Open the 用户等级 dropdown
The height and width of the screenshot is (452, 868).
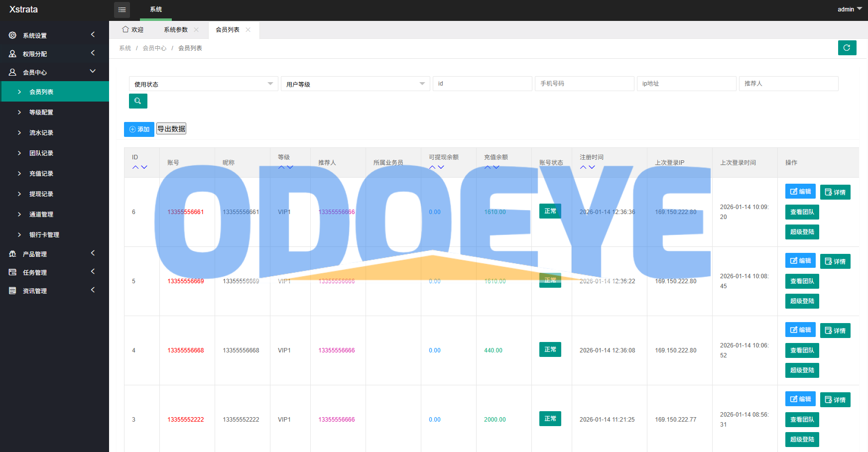[x=355, y=84]
